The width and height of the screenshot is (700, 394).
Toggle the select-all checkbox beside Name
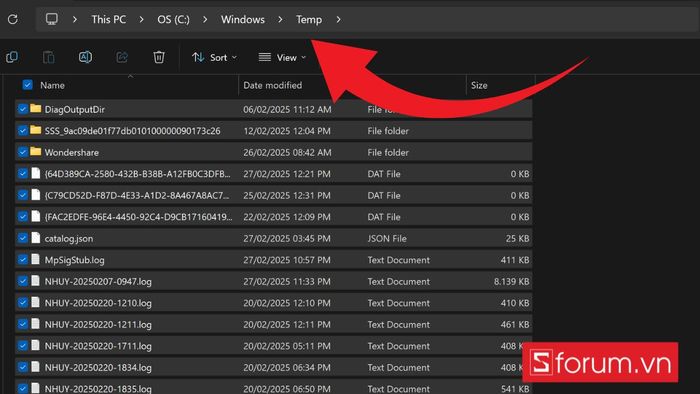pos(28,85)
